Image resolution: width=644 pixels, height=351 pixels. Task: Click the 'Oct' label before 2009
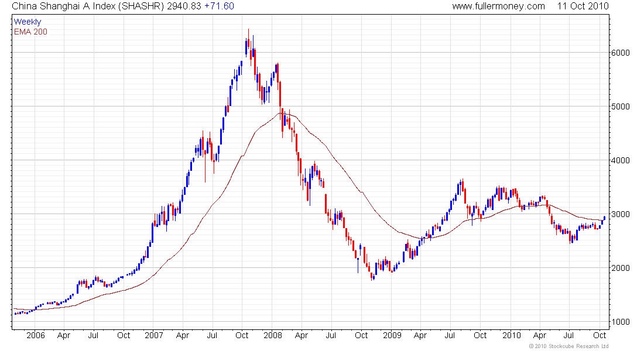[361, 335]
